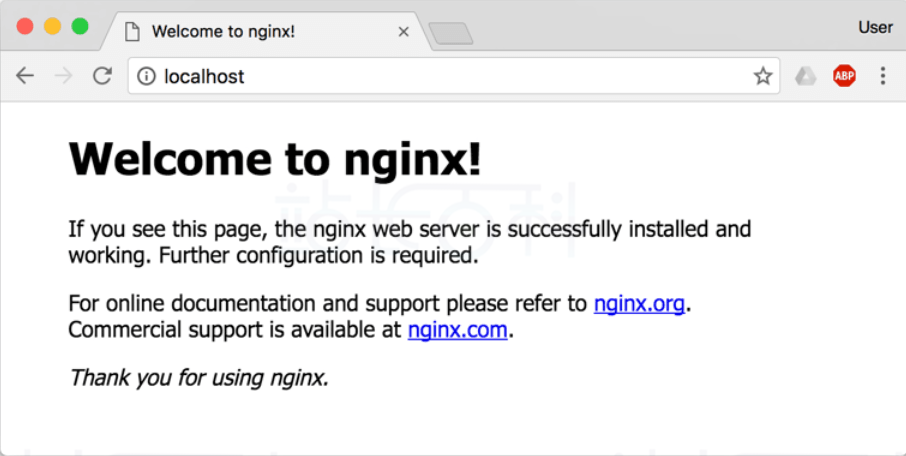Go back using the back arrow
Viewport: 906px width, 456px height.
[25, 76]
